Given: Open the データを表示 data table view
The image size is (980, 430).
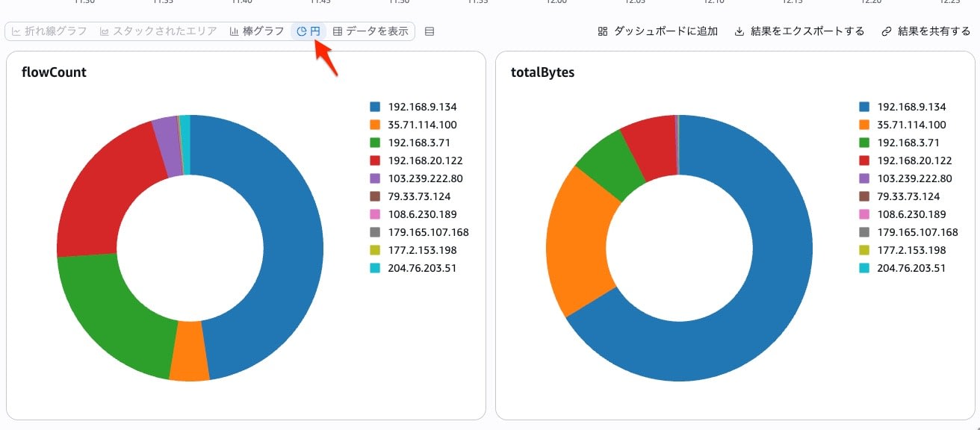Looking at the screenshot, I should [x=370, y=31].
